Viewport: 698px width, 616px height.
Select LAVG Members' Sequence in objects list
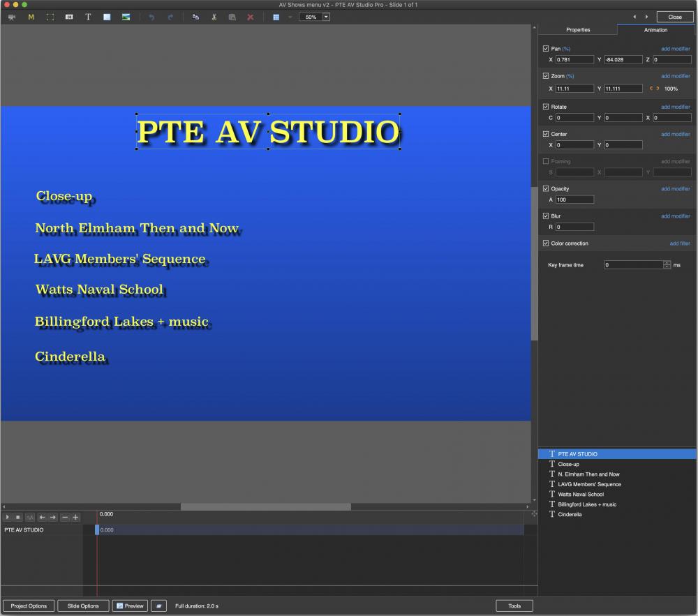(x=617, y=484)
